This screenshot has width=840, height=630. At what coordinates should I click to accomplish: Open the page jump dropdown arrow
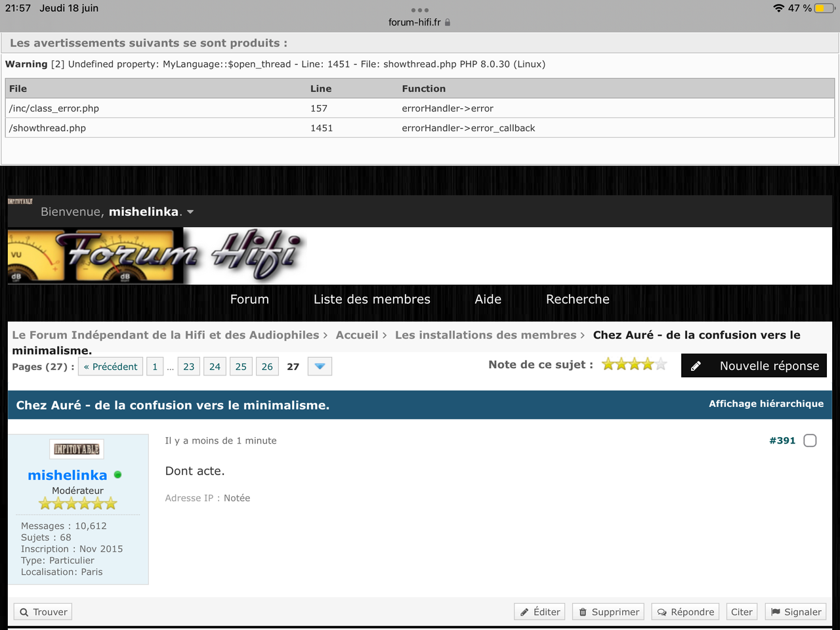pyautogui.click(x=320, y=366)
